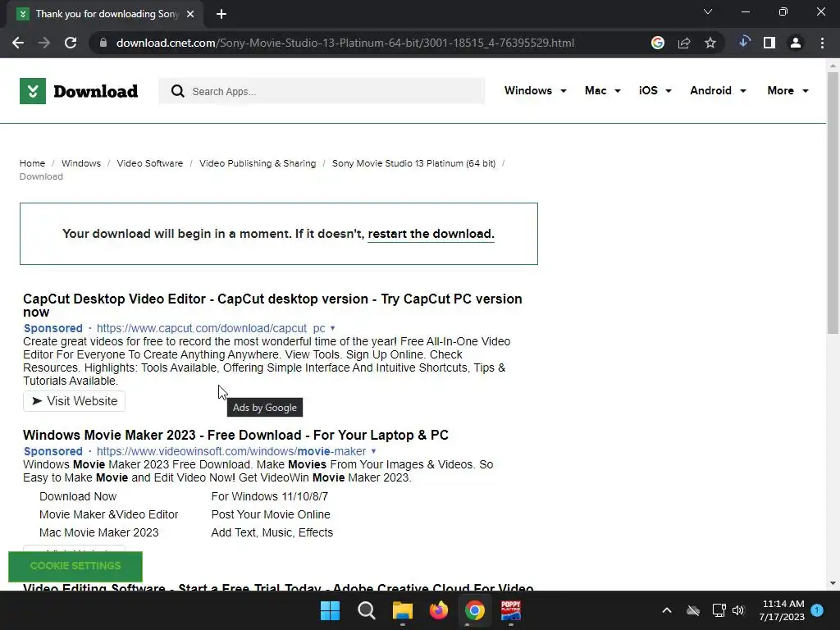Click the browser forward arrow

tap(44, 43)
